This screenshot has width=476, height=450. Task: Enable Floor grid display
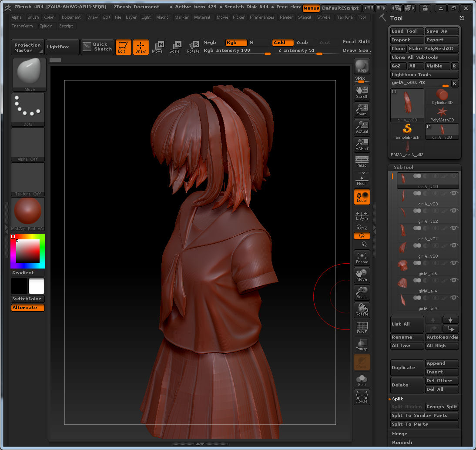362,179
